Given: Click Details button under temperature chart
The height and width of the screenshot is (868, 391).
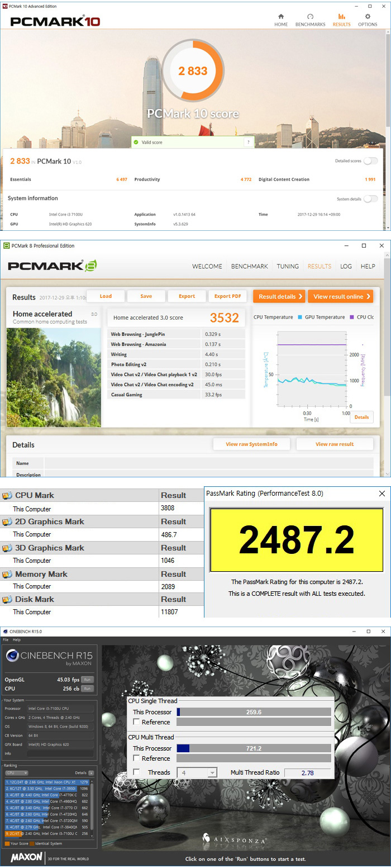Looking at the screenshot, I should pyautogui.click(x=361, y=417).
